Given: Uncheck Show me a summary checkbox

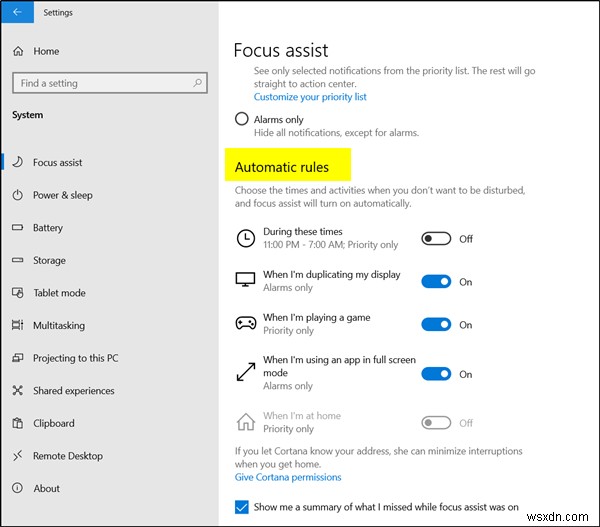Looking at the screenshot, I should click(x=241, y=507).
